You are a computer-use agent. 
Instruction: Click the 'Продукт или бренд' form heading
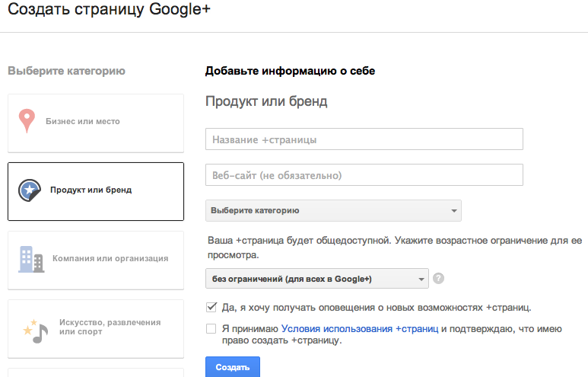pos(266,101)
